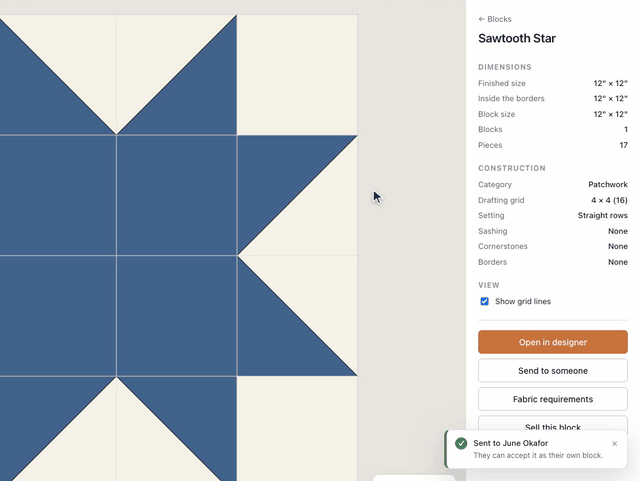Click green checkmark icon in toast
The width and height of the screenshot is (640, 481).
pos(461,443)
